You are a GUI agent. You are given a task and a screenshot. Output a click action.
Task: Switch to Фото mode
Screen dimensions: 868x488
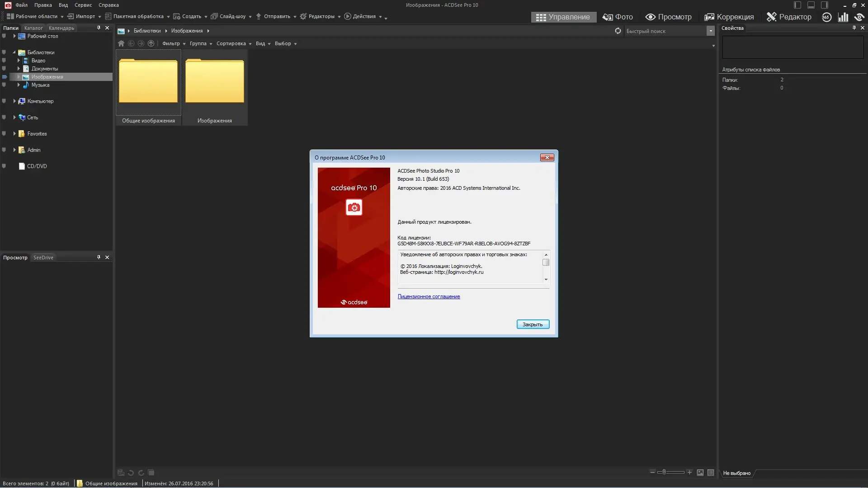click(x=618, y=17)
